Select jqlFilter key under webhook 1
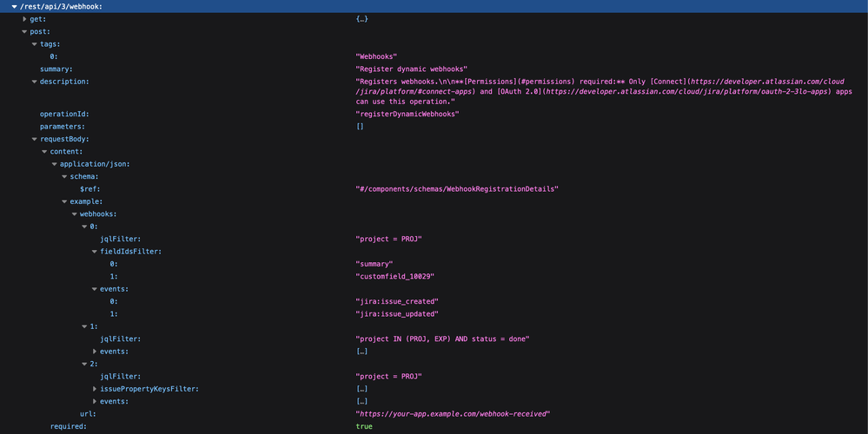This screenshot has width=868, height=434. [x=120, y=339]
